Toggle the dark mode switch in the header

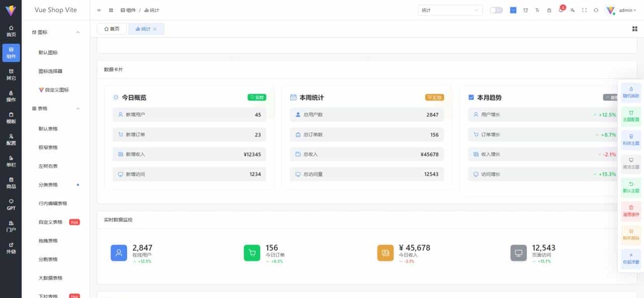click(x=496, y=10)
